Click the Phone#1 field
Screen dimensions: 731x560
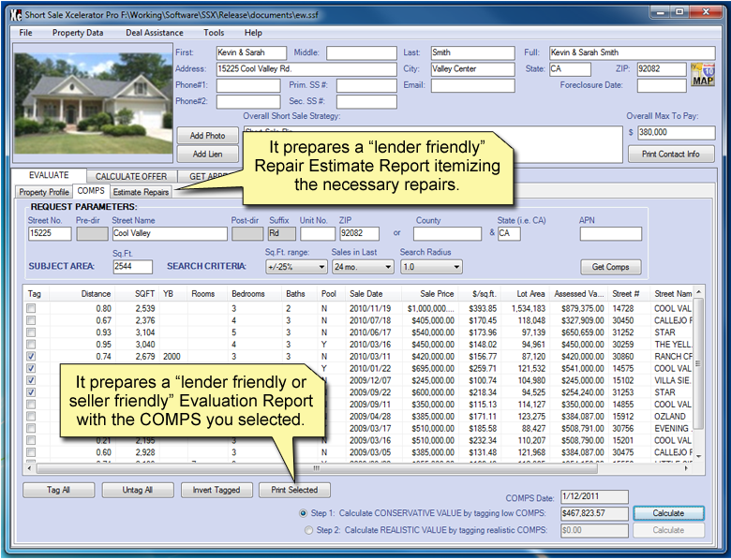click(x=248, y=86)
